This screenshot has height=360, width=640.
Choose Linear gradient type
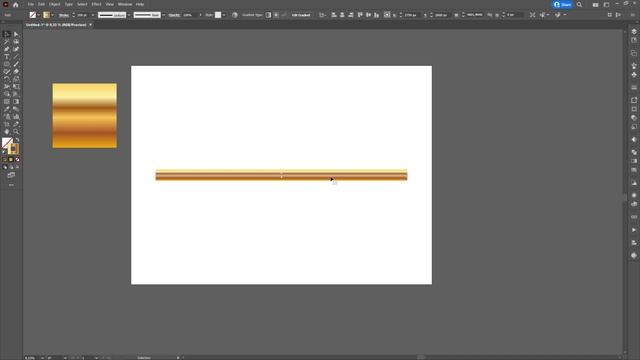click(x=268, y=15)
